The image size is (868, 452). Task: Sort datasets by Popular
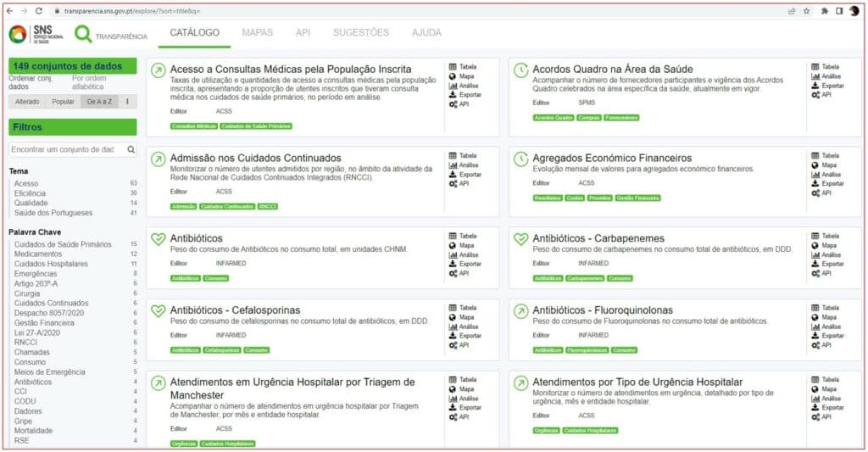pyautogui.click(x=63, y=102)
